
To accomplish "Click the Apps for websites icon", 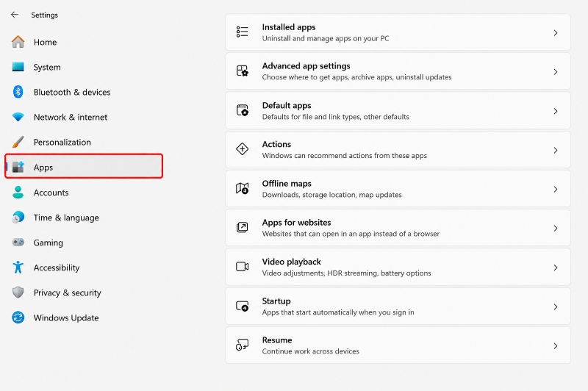I will pyautogui.click(x=243, y=227).
